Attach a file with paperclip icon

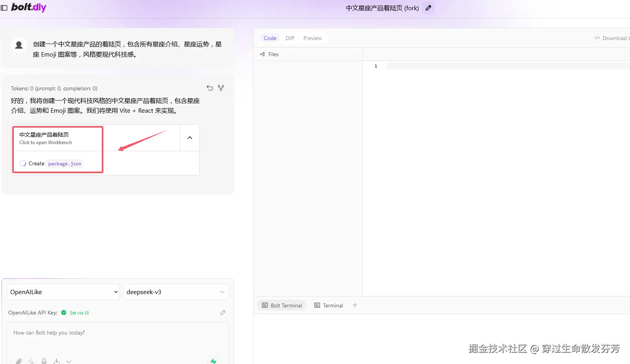click(x=19, y=361)
